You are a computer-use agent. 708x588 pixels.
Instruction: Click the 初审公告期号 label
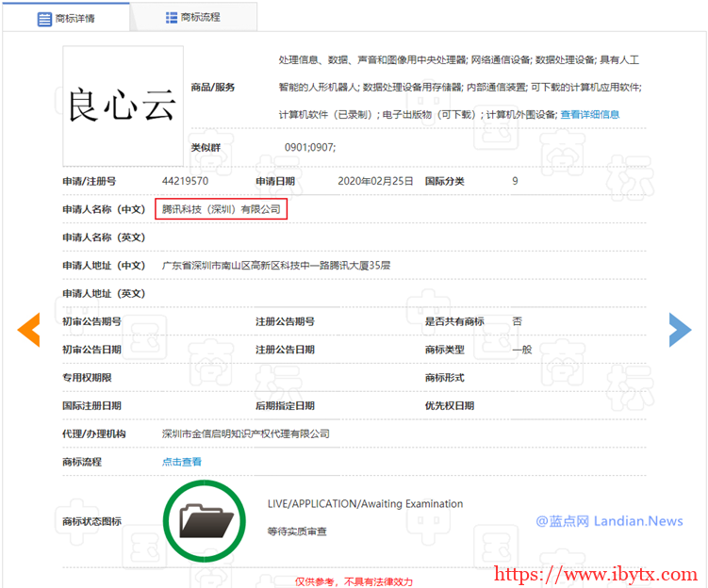click(x=91, y=321)
